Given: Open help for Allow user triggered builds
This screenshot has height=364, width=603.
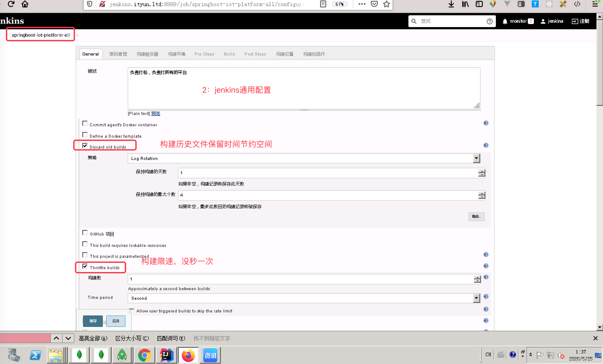Looking at the screenshot, I should 486,309.
